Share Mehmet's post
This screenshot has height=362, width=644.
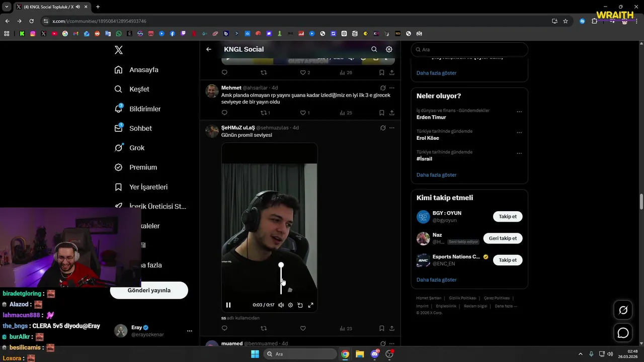click(392, 113)
